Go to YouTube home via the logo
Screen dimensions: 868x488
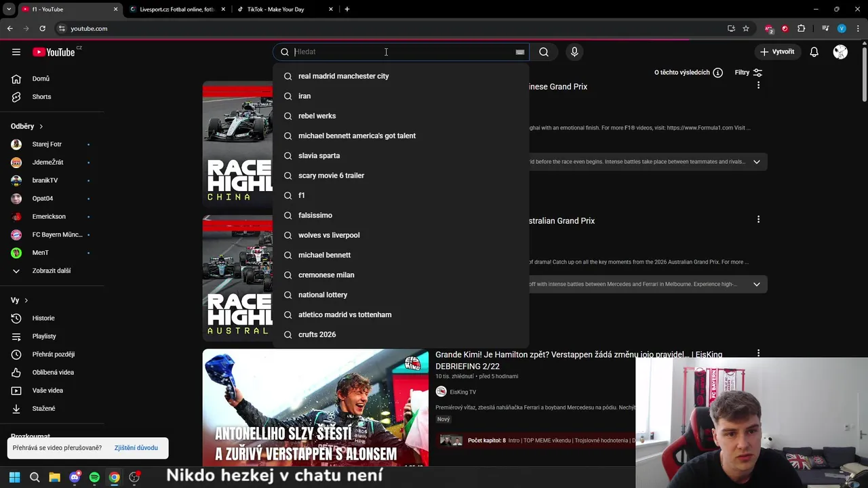pos(54,52)
